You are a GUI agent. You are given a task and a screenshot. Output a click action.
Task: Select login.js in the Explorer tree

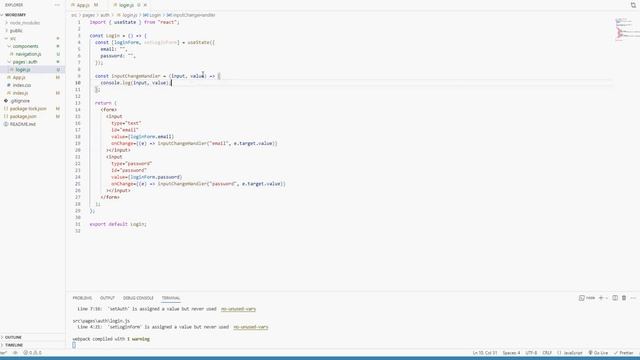click(x=23, y=69)
